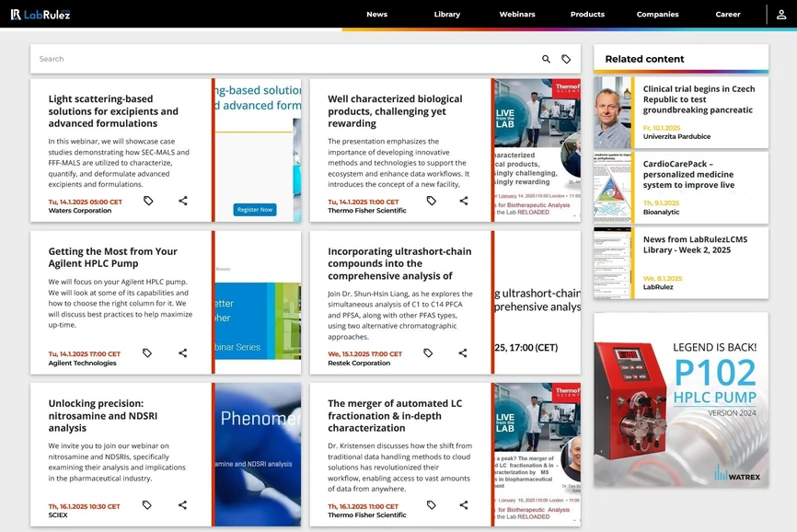Click tag icon on Well characterized biological products card

point(431,201)
